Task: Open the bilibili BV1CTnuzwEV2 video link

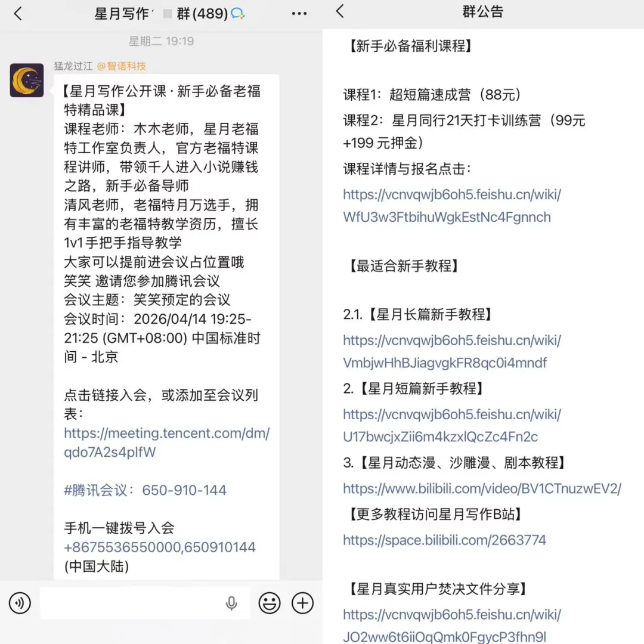Action: click(x=482, y=488)
